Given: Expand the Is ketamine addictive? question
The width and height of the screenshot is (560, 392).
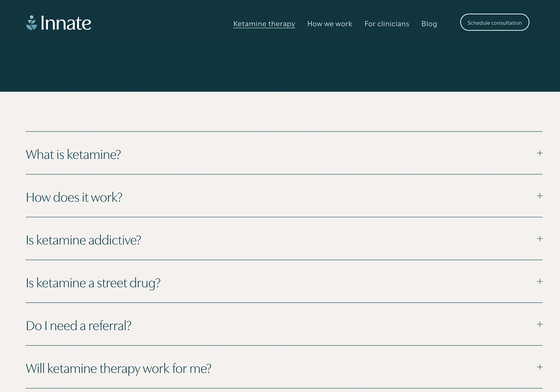Looking at the screenshot, I should coord(83,240).
